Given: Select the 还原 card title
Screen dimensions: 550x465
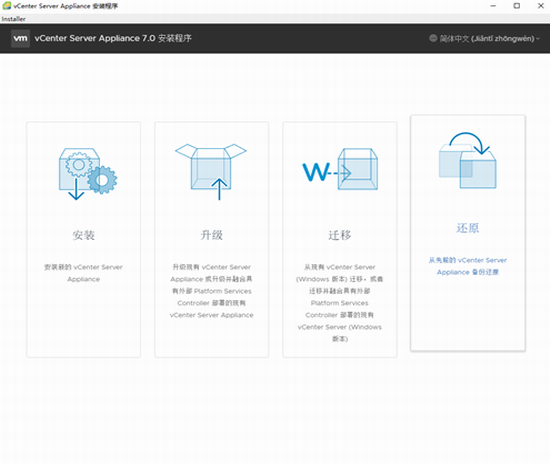Looking at the screenshot, I should [x=468, y=228].
